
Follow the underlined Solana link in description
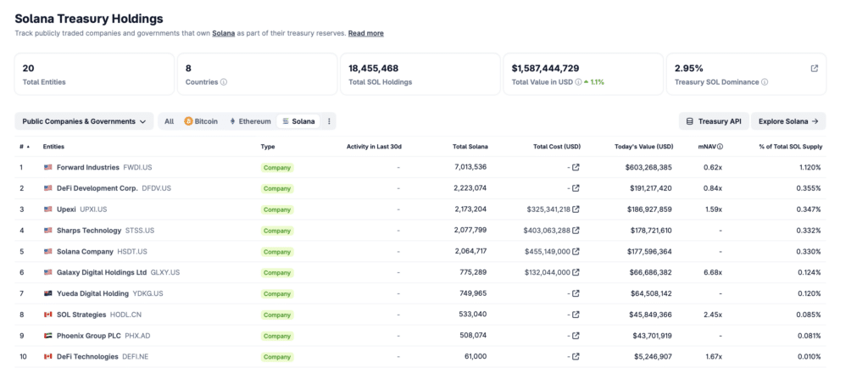tap(224, 33)
